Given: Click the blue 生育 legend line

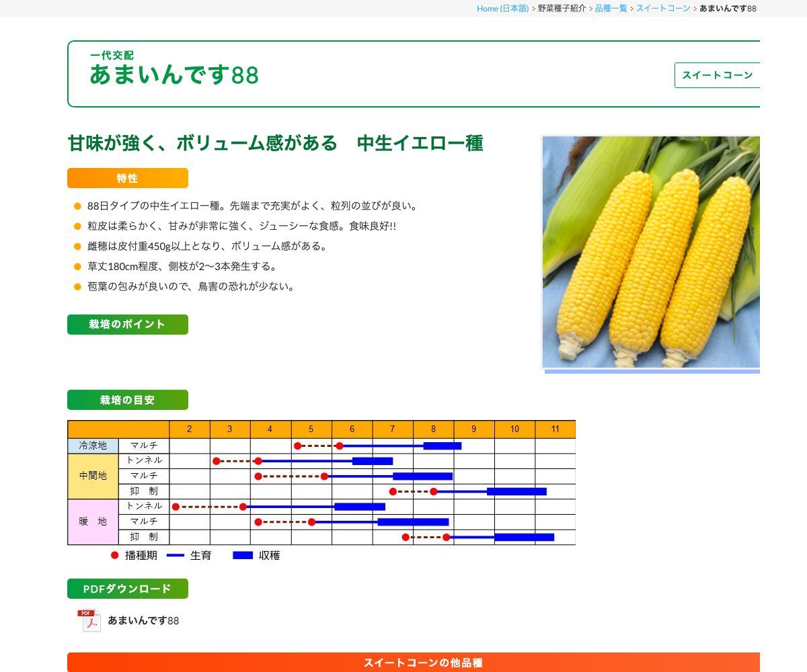Looking at the screenshot, I should click(x=176, y=555).
